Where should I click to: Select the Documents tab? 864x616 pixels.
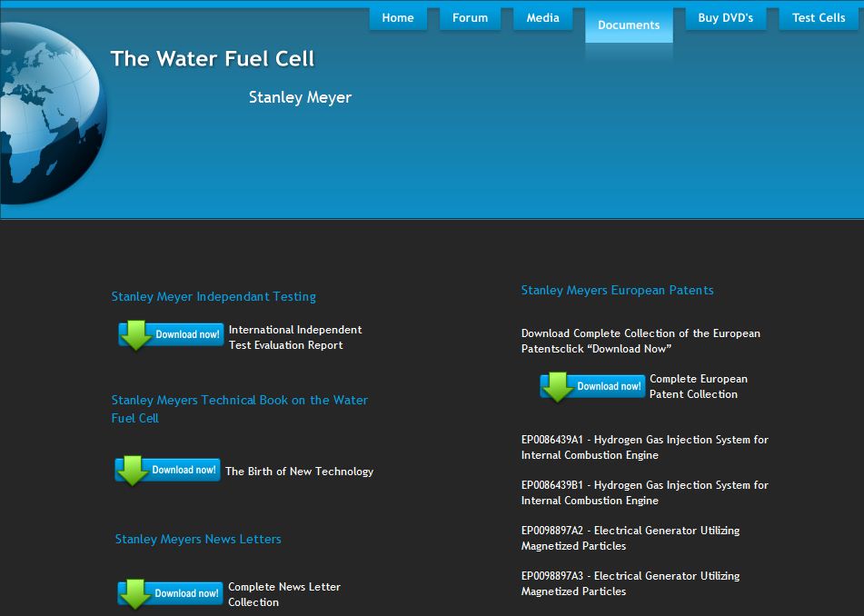coord(629,25)
